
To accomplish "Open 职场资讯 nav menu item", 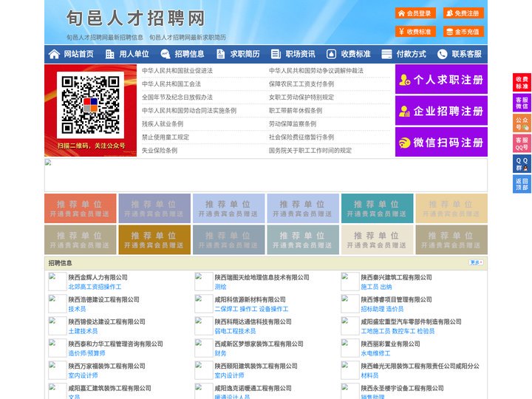I will click(x=300, y=54).
